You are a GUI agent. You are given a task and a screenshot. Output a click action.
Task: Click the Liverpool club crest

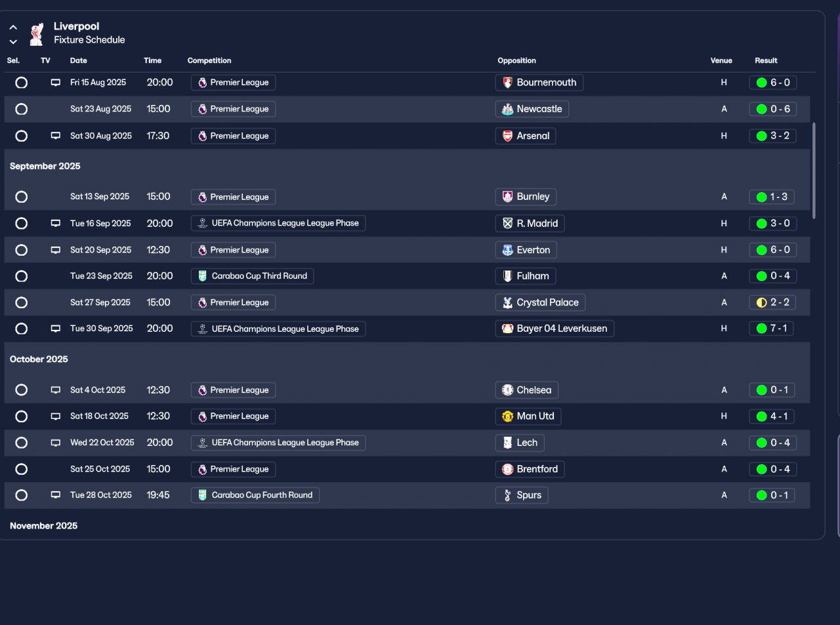[37, 34]
